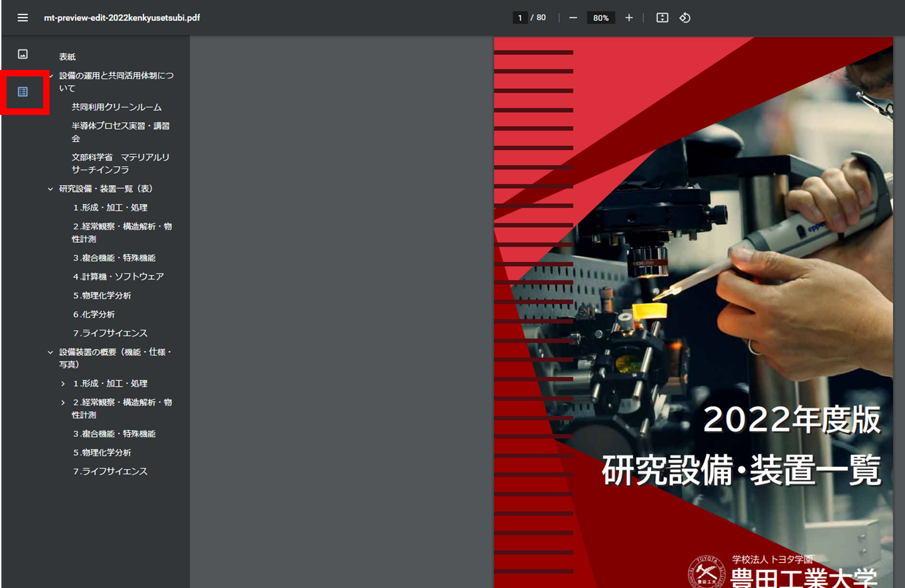Click the total page count 80

(541, 18)
